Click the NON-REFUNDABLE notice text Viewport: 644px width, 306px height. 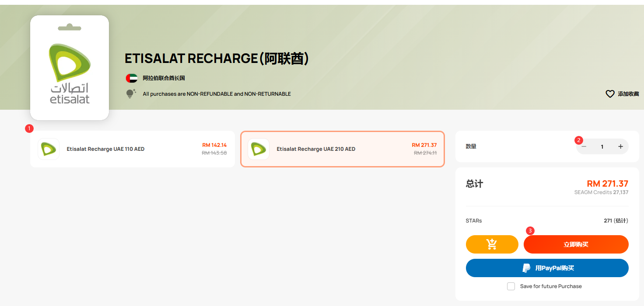217,94
